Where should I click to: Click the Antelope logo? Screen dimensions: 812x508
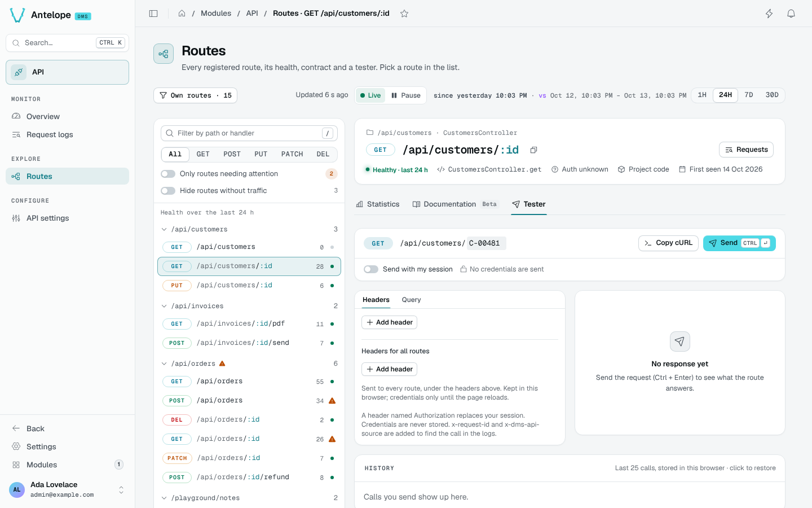tap(17, 15)
